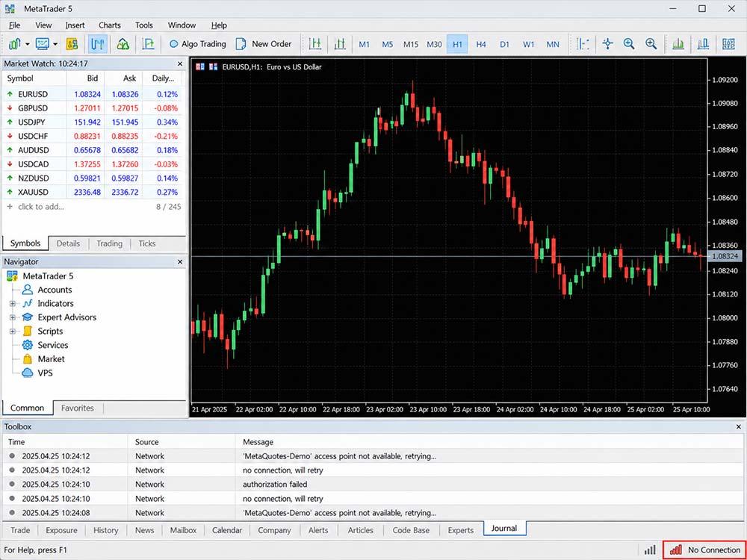Click the chart-with-arrow toolbar icon left of Algo Trading
This screenshot has height=560, width=747.
coord(148,44)
